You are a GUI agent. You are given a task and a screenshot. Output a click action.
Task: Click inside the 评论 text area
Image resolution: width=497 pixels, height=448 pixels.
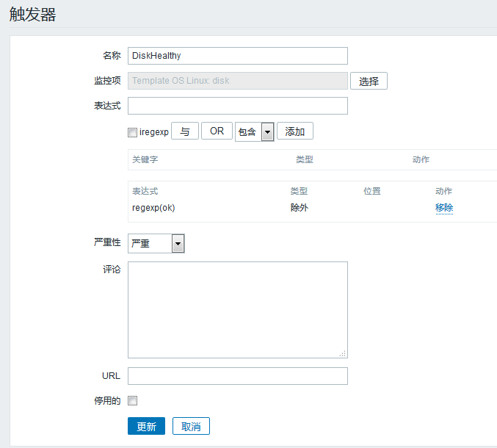[x=238, y=310]
